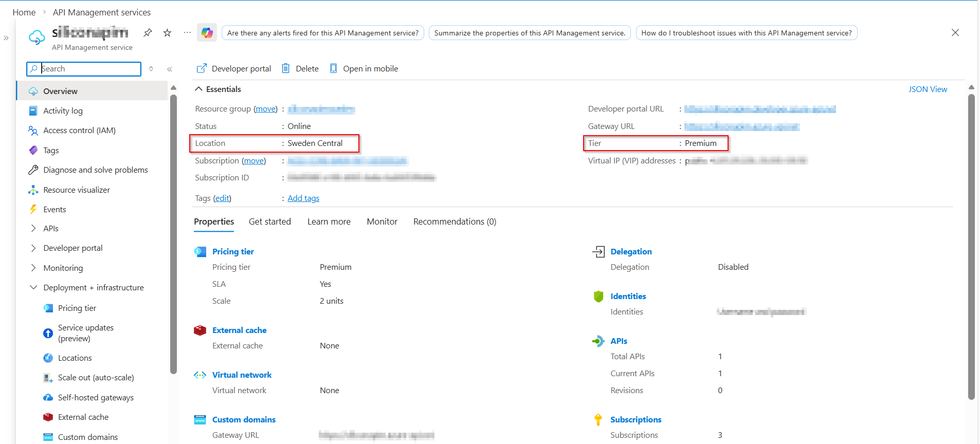980x444 pixels.
Task: Click the Developer portal toolbar icon
Action: coord(202,68)
